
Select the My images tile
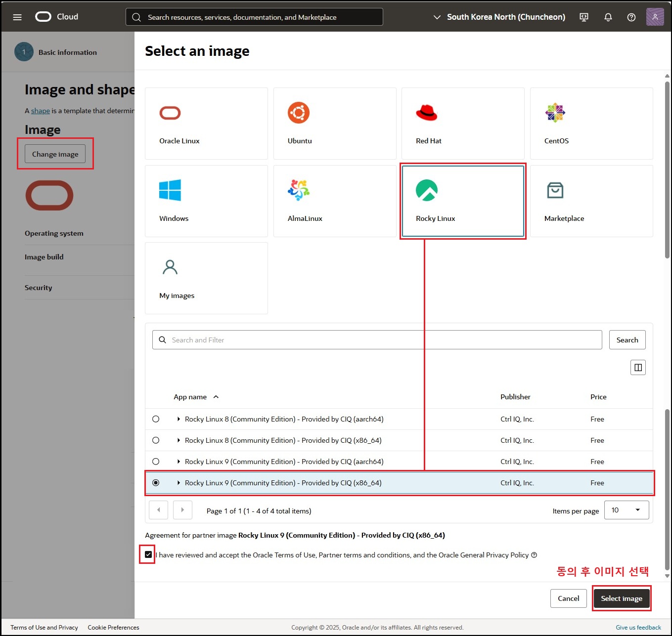(x=206, y=278)
